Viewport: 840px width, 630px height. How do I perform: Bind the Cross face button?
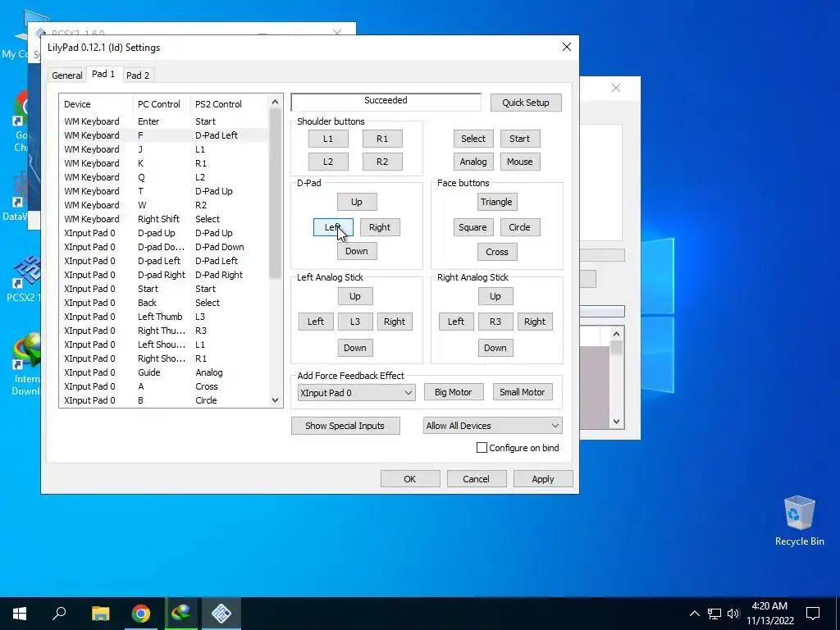point(496,252)
